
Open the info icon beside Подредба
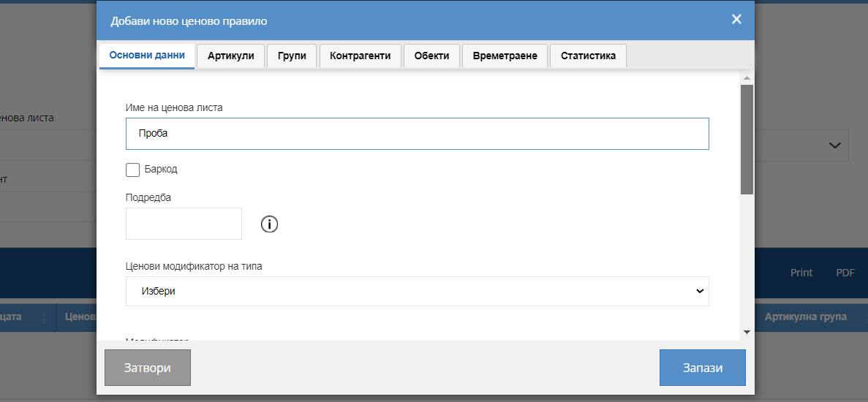pyautogui.click(x=269, y=224)
